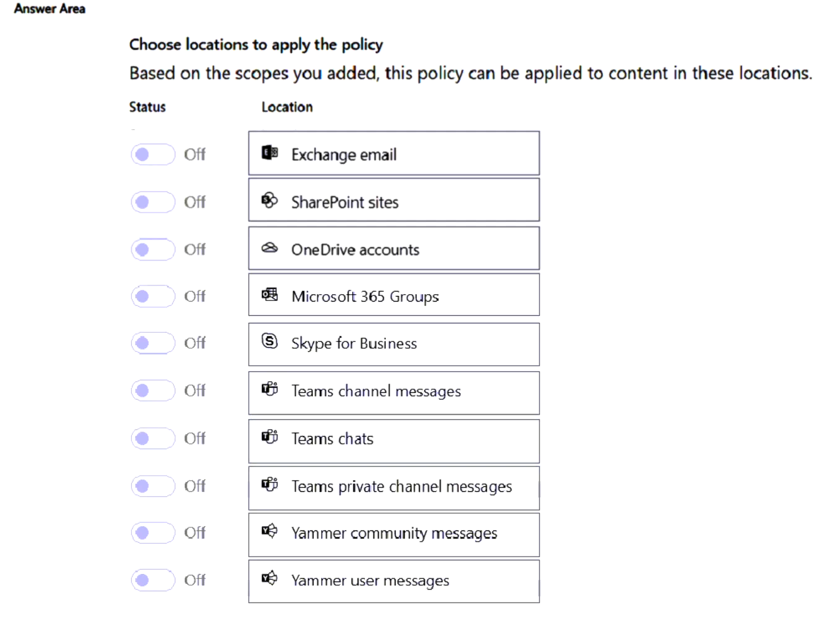Click the 'Location' column header
Viewport: 840px width, 643px height.
pyautogui.click(x=287, y=107)
